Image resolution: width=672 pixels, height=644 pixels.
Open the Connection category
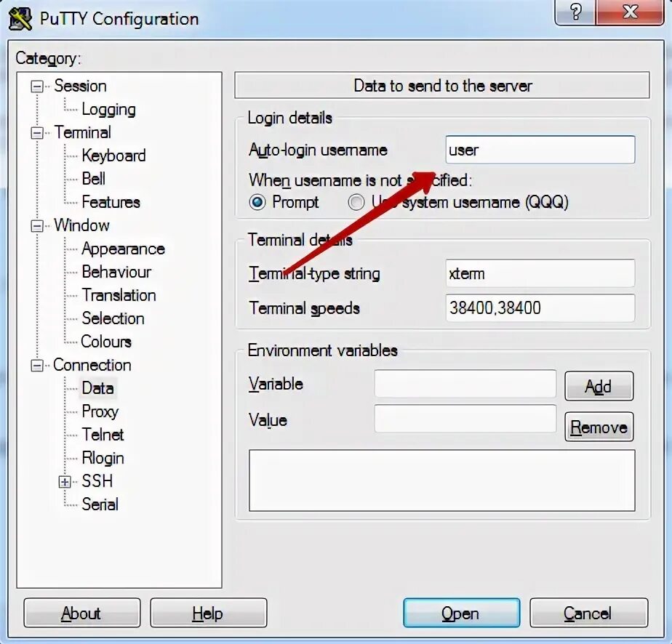(92, 365)
